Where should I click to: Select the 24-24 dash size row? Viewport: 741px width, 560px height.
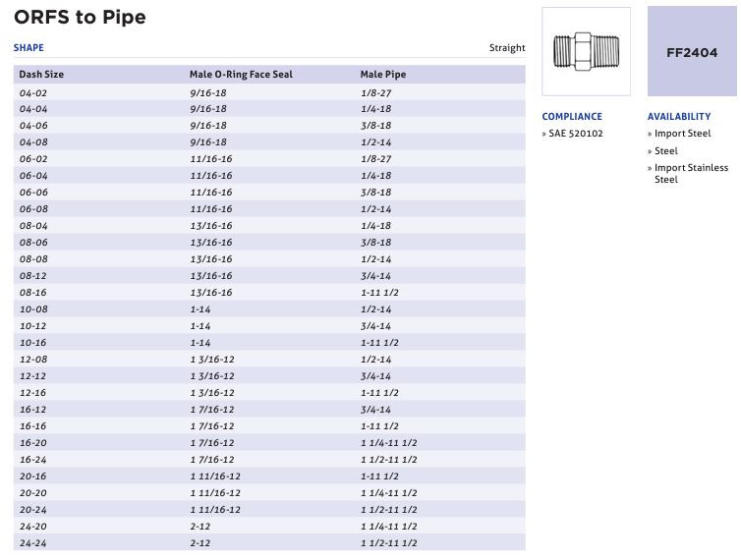pyautogui.click(x=269, y=543)
